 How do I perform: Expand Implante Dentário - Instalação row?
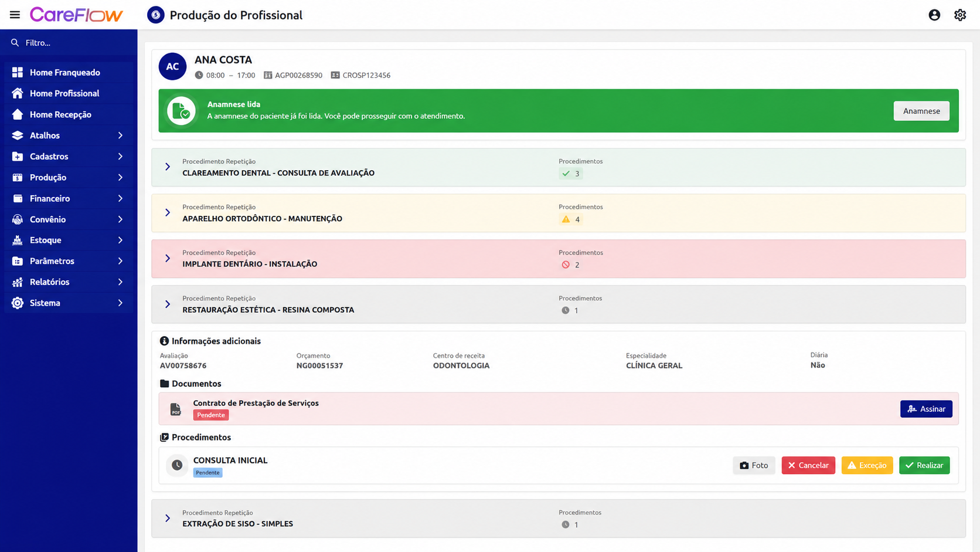pos(168,258)
